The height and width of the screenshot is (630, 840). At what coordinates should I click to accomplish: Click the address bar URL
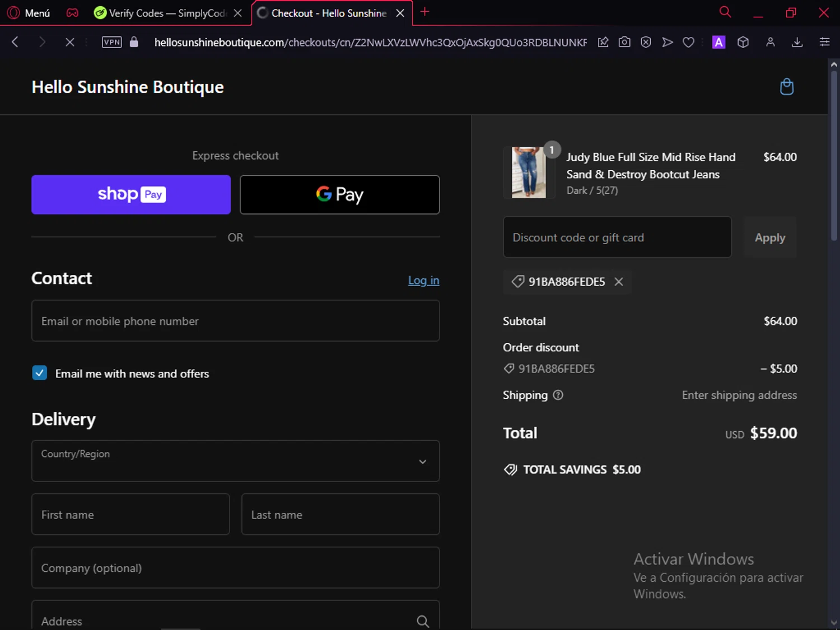(370, 43)
